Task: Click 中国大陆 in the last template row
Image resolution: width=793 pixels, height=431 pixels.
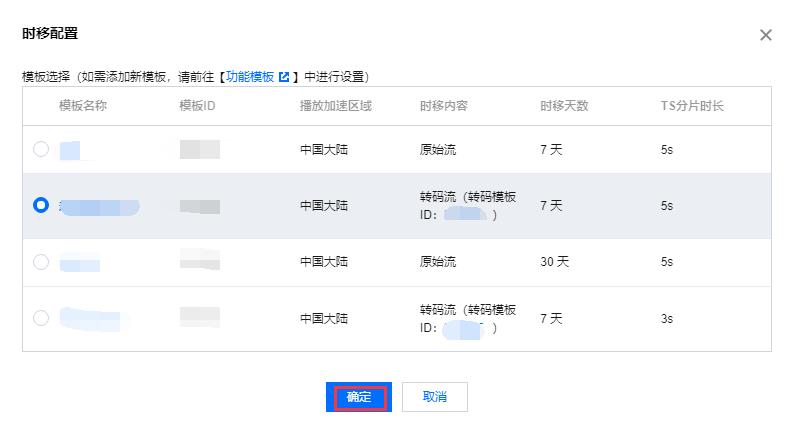Action: click(x=324, y=319)
